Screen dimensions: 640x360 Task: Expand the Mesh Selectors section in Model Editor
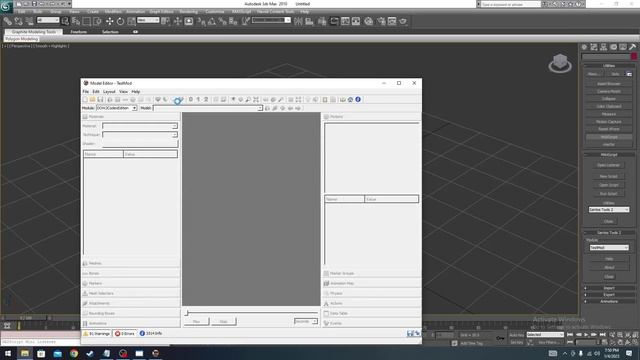click(131, 293)
